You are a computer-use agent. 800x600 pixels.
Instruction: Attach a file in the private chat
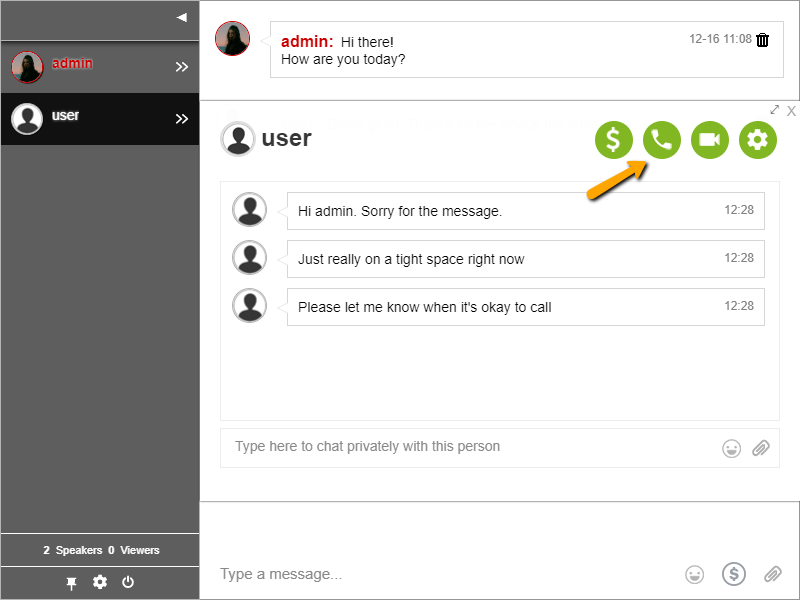point(761,447)
